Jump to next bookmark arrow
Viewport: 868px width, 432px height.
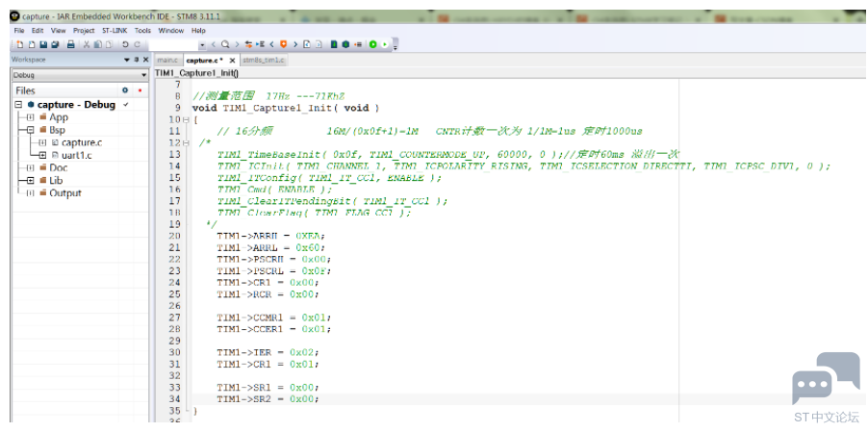point(295,44)
